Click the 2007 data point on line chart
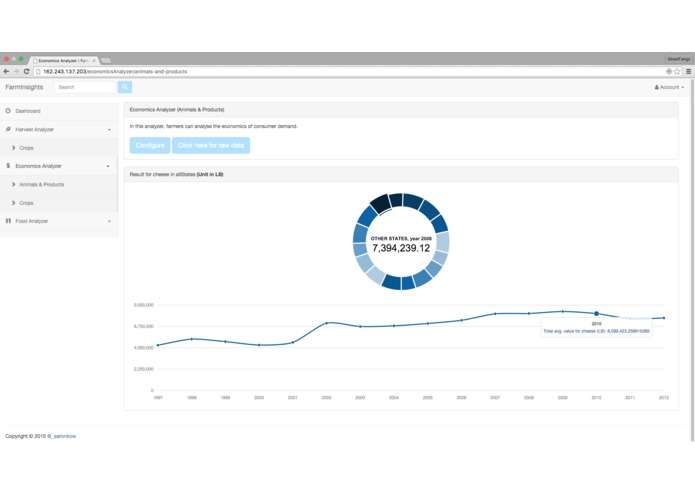 coord(495,314)
